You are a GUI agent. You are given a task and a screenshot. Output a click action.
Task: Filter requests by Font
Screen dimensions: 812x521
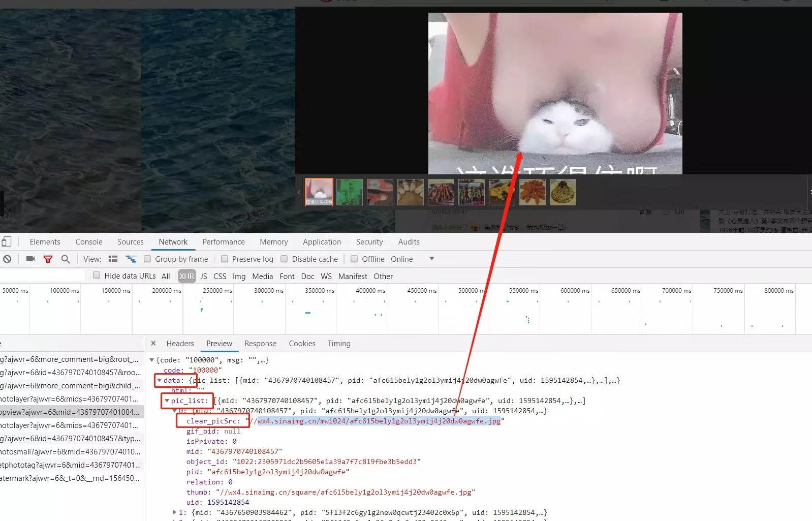(287, 276)
